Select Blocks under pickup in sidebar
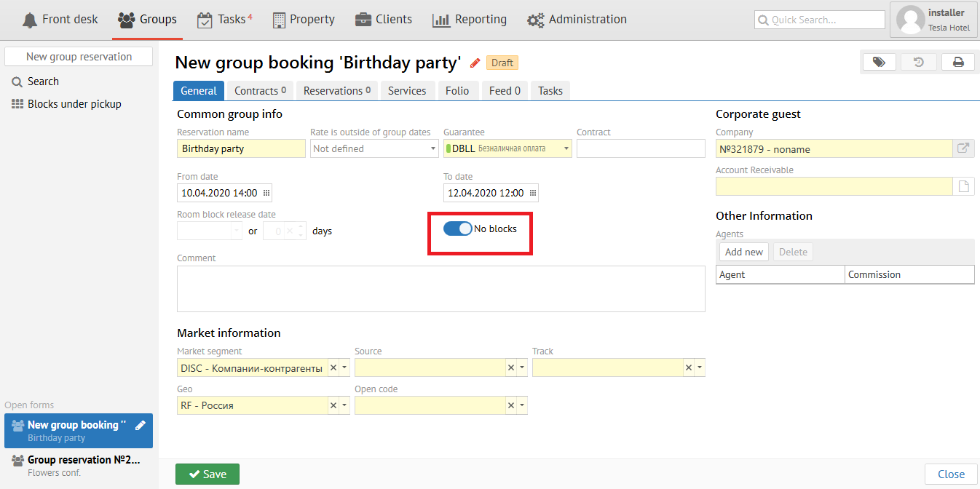This screenshot has height=489, width=980. [x=74, y=104]
